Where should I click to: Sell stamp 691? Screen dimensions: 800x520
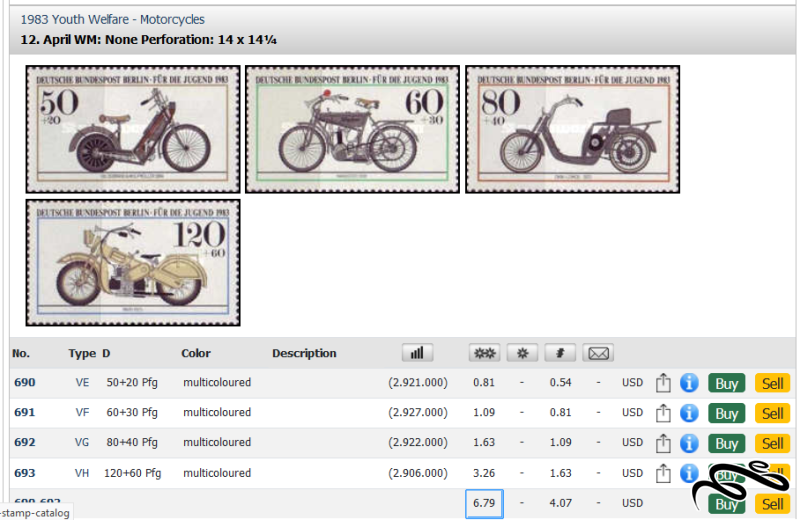pyautogui.click(x=772, y=413)
